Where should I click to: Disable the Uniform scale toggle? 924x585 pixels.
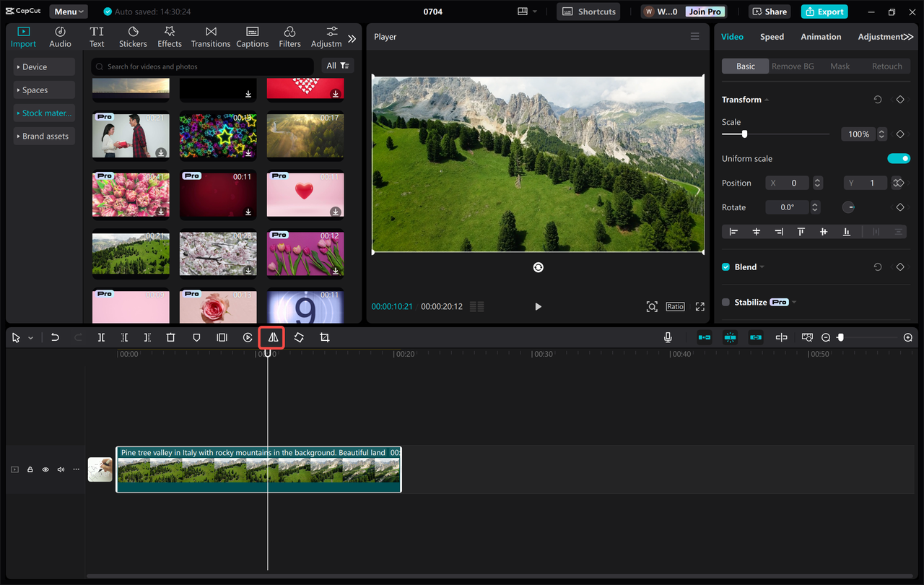coord(899,158)
